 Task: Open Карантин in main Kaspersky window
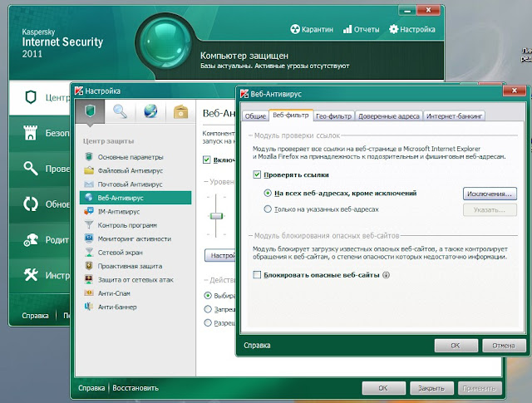(312, 30)
